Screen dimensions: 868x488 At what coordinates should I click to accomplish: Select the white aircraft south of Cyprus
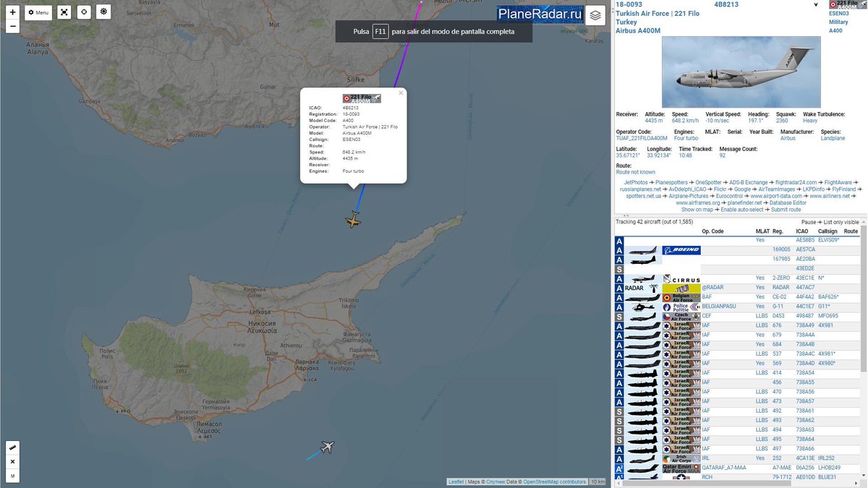click(x=327, y=447)
